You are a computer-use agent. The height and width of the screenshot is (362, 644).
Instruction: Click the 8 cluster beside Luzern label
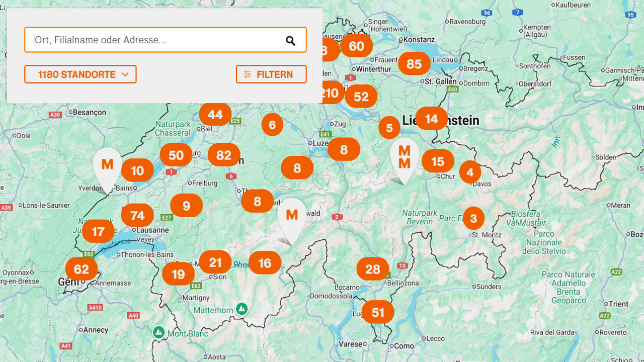pos(344,149)
